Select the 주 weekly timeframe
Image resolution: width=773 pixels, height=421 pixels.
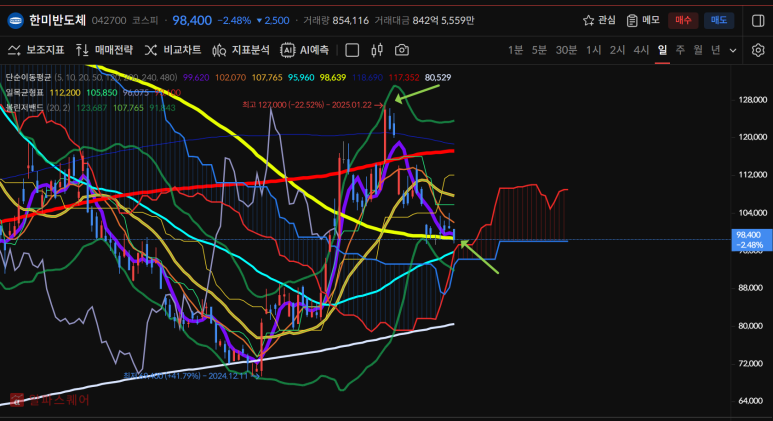680,50
